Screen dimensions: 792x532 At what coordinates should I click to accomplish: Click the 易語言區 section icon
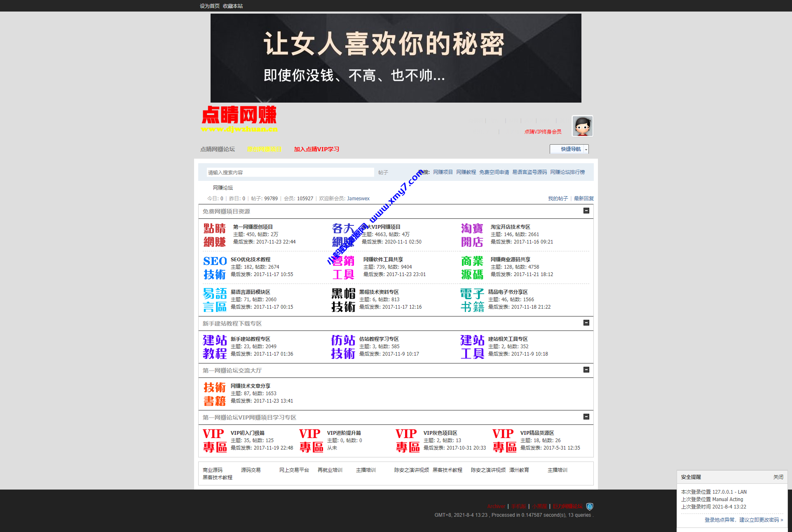215,300
